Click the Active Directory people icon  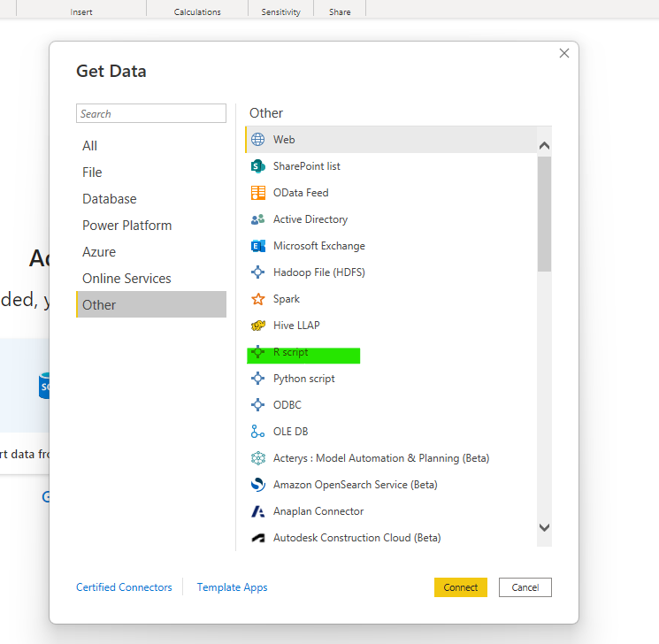[x=257, y=219]
